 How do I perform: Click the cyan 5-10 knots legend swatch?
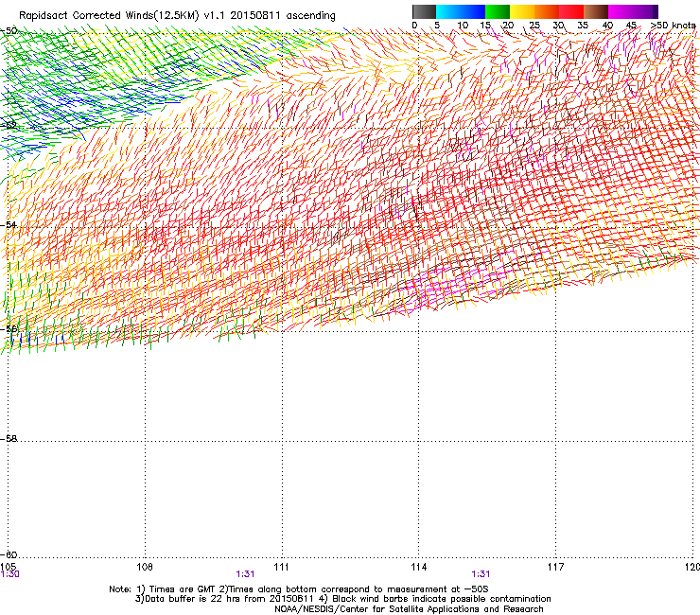tap(448, 11)
